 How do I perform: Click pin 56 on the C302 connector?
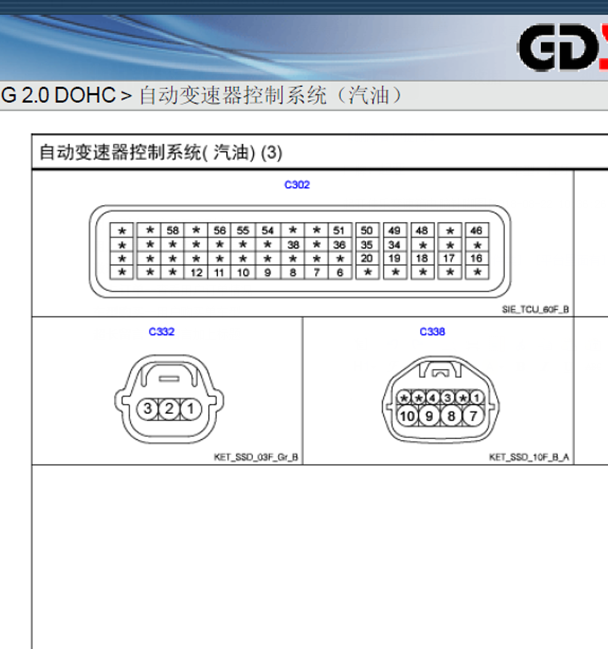click(220, 231)
